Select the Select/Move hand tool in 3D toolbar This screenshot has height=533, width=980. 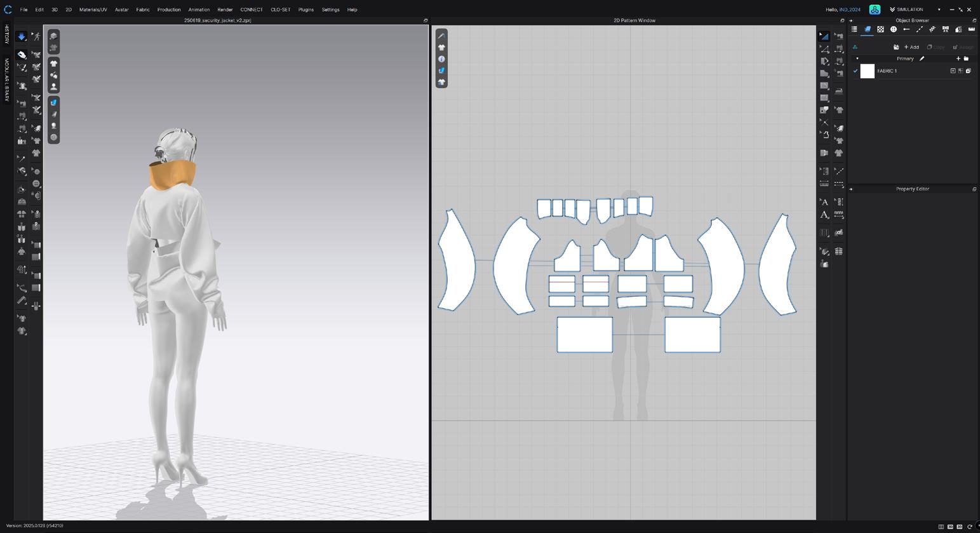[22, 55]
